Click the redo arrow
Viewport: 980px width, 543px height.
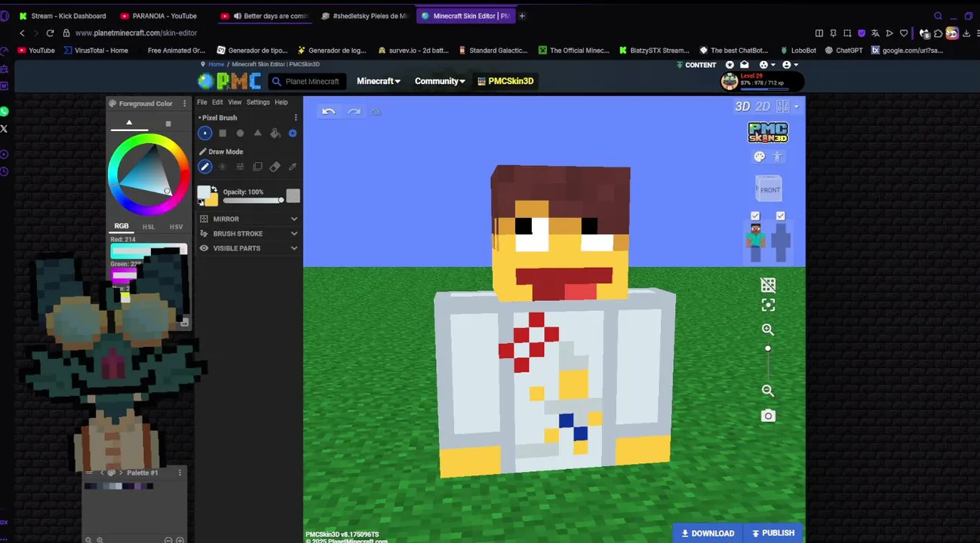coord(354,112)
